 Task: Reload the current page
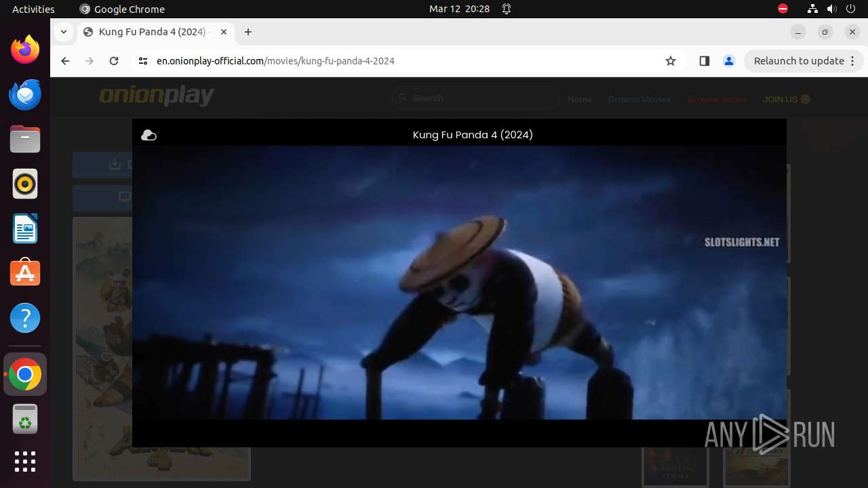114,61
